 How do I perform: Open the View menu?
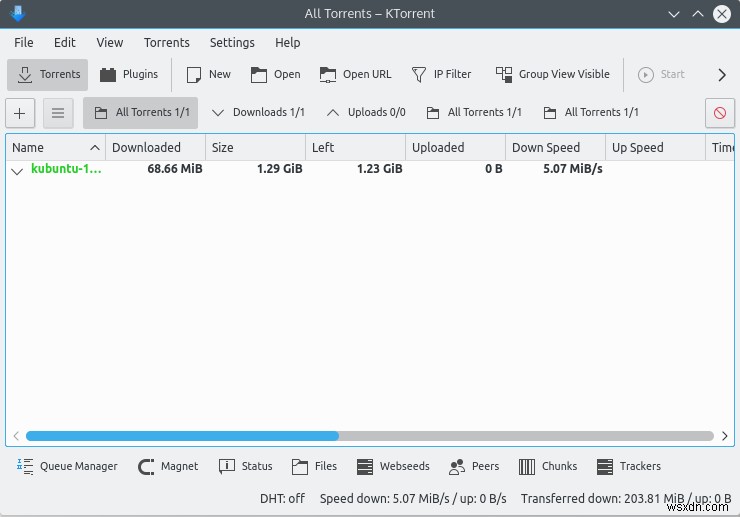pos(109,42)
